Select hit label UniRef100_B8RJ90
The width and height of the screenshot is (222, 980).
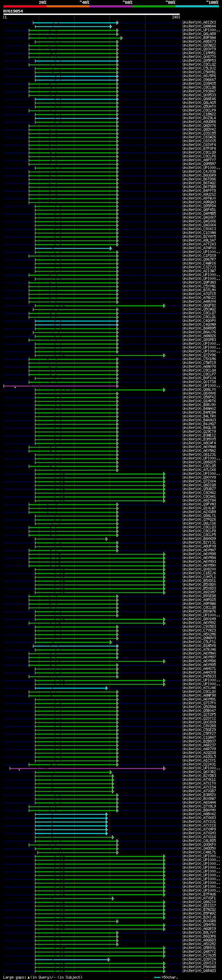(x=199, y=405)
